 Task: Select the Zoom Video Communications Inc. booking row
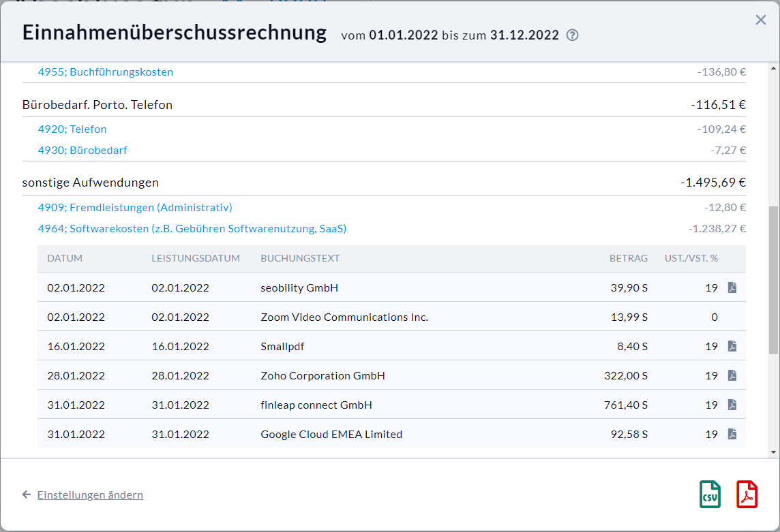point(344,317)
